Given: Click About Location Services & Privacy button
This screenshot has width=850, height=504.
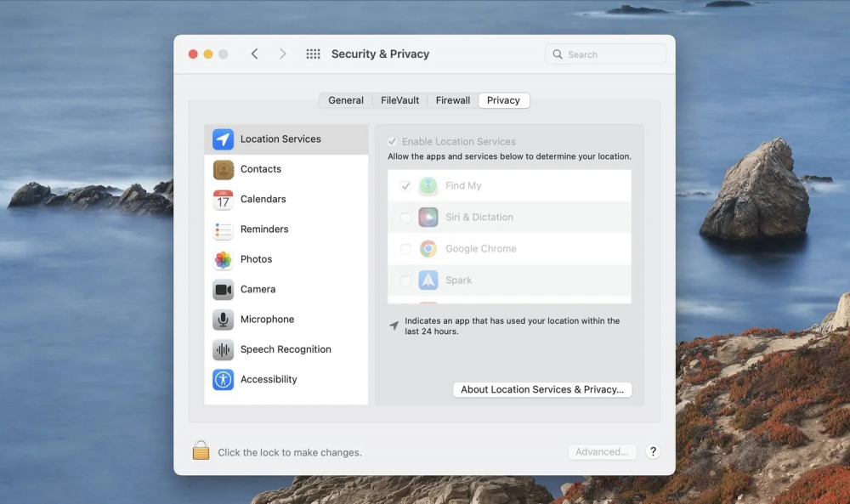Looking at the screenshot, I should coord(542,390).
